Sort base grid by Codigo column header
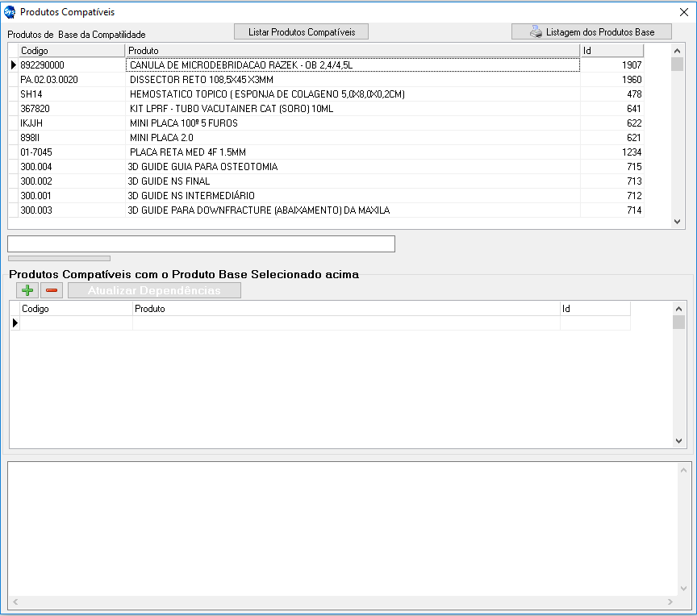This screenshot has width=697, height=616. coord(71,51)
